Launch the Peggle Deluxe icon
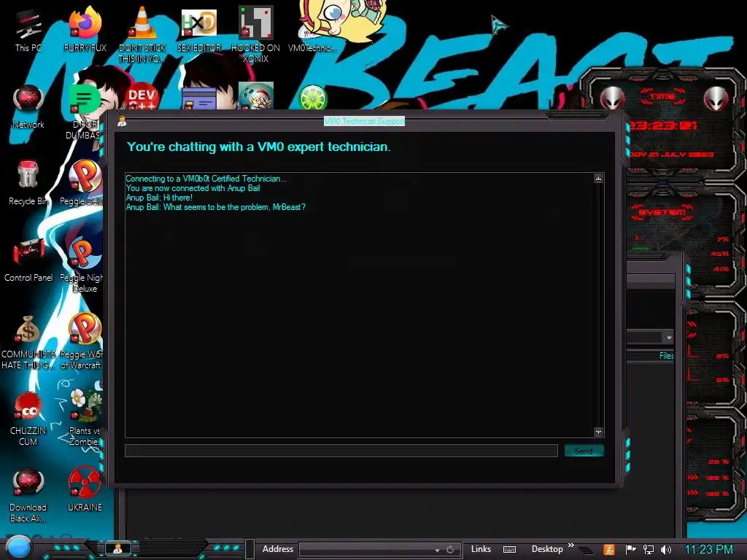747x560 pixels. point(83,183)
